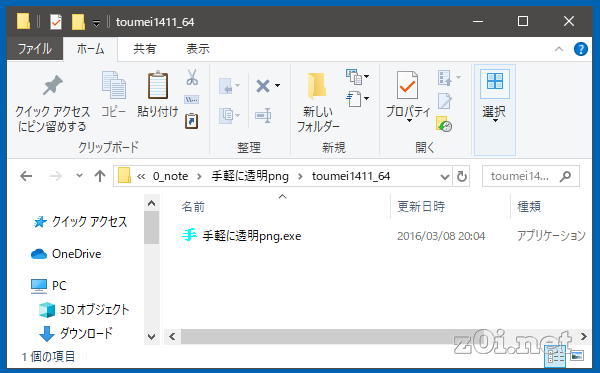The image size is (600, 373).
Task: Click the アプリケーション type cell
Action: point(551,236)
